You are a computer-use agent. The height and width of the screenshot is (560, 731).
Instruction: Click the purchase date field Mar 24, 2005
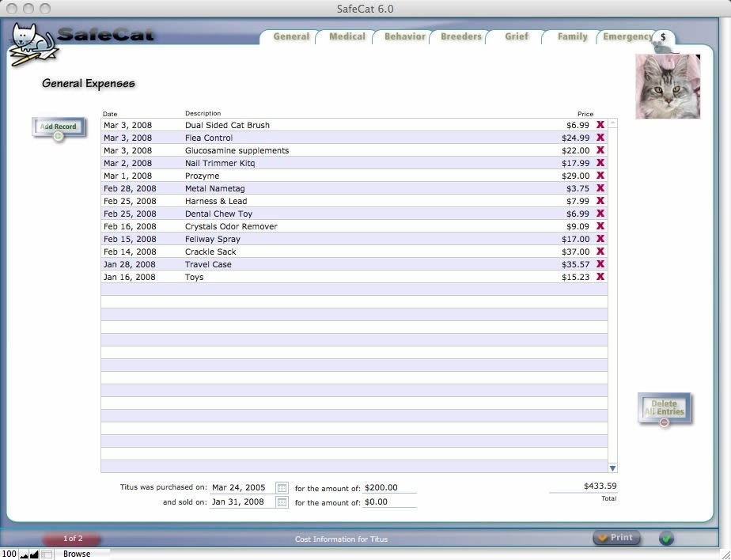242,488
